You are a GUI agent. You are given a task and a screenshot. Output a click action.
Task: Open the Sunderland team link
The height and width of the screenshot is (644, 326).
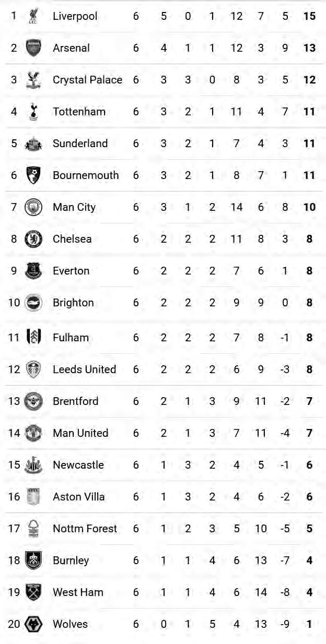80,144
